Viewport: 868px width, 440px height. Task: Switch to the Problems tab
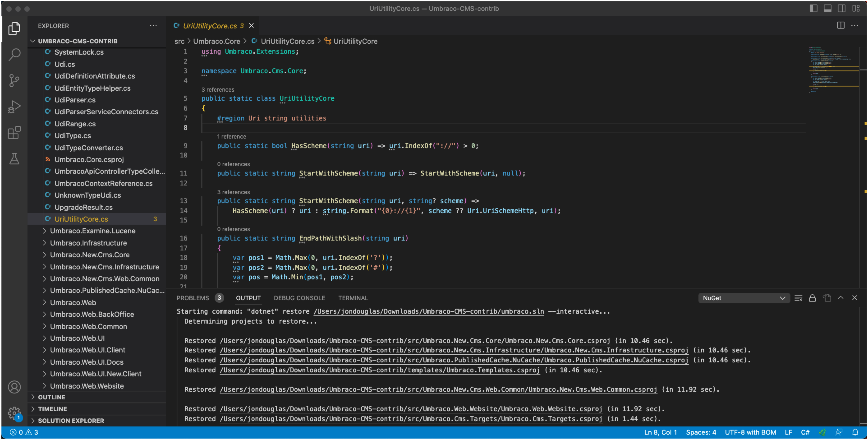193,298
